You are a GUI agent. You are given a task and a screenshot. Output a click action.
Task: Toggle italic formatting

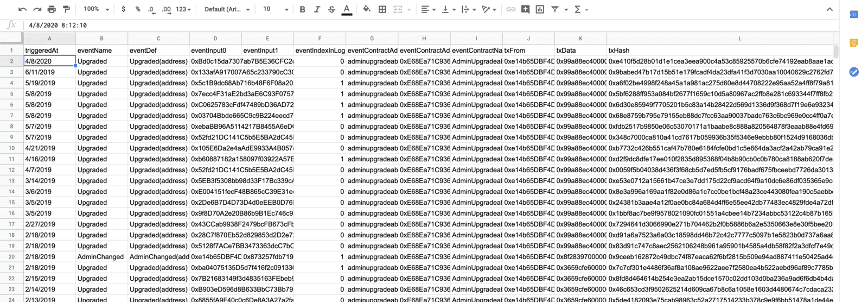coord(317,9)
